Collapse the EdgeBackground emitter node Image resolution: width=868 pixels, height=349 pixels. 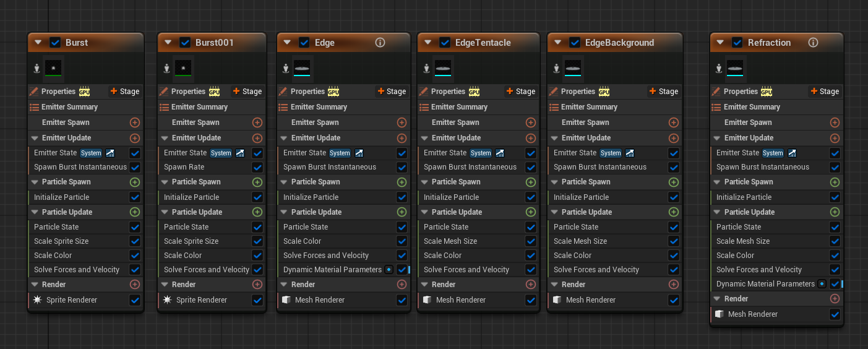tap(558, 43)
